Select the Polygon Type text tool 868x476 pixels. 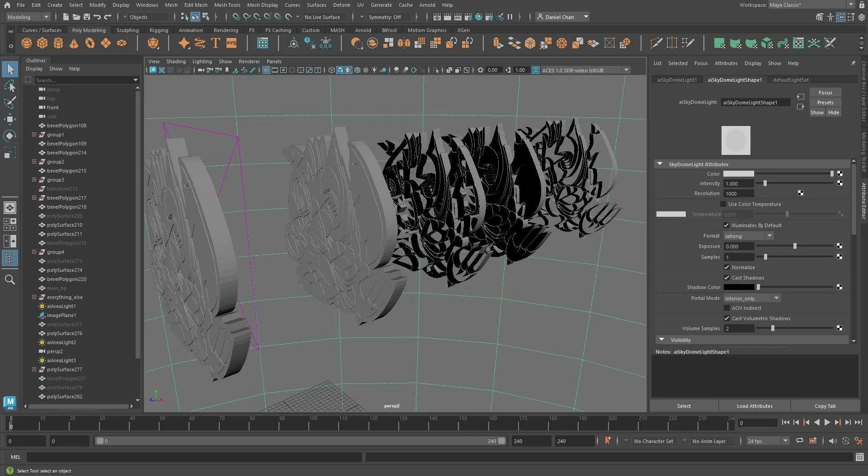216,43
